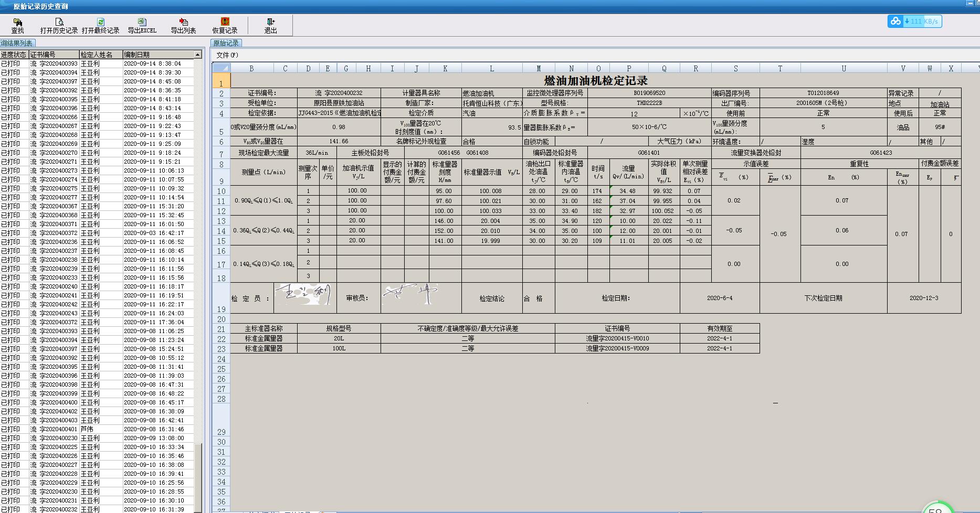This screenshot has width=980, height=513.
Task: Sort list by 证书编号 column header
Action: coord(54,55)
